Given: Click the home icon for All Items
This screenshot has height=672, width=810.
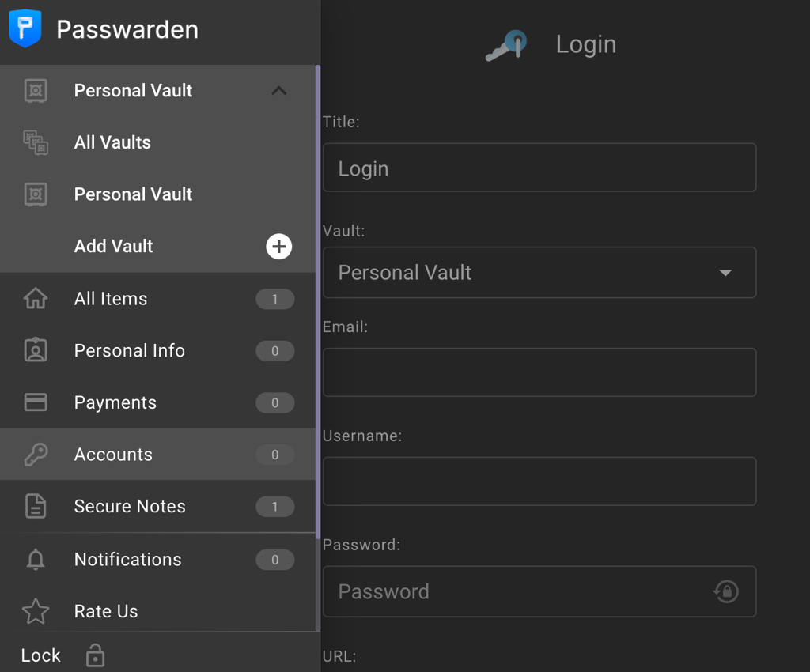Looking at the screenshot, I should point(36,298).
